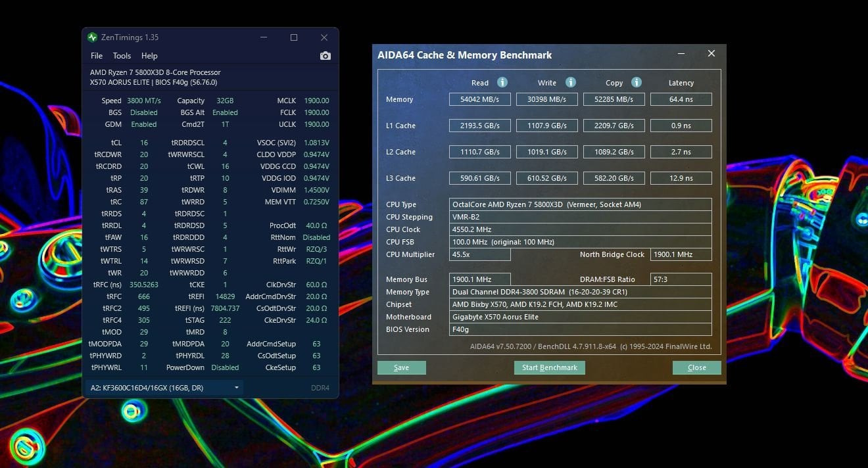The height and width of the screenshot is (468, 868).
Task: Click the tCL value 16
Action: 144,143
